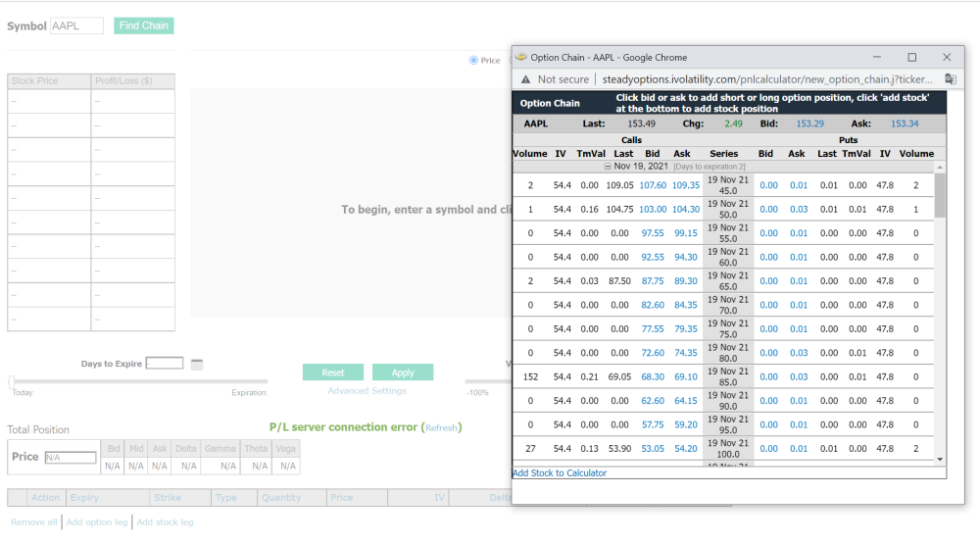Click call ask 104.30 for 50.0 strike
This screenshot has width=980, height=544.
(x=686, y=210)
